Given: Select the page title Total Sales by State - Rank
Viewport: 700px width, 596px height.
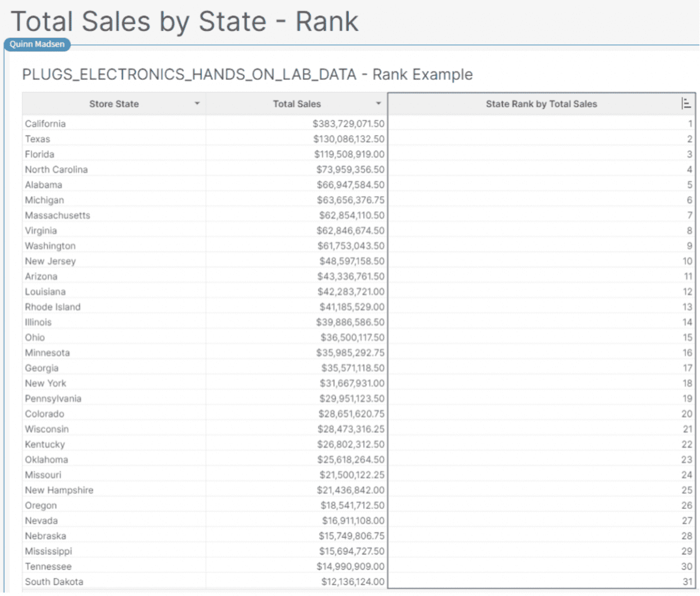Looking at the screenshot, I should coord(186,21).
